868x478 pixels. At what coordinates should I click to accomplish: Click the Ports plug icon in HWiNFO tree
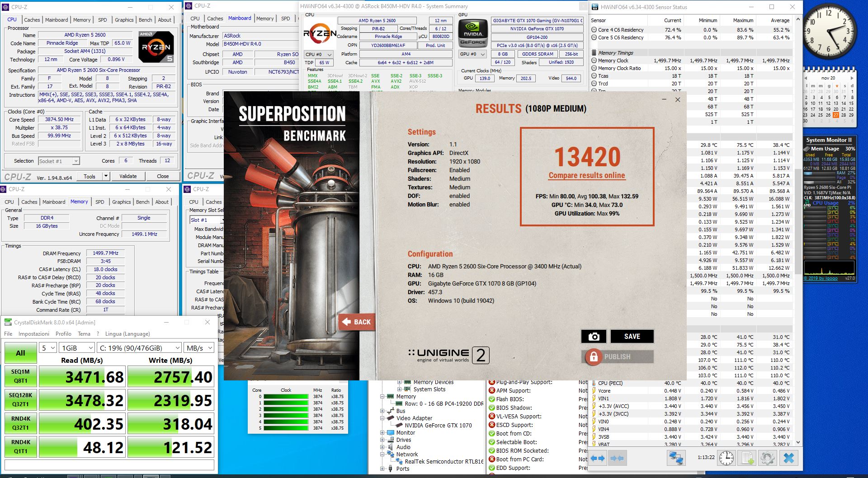tap(391, 469)
